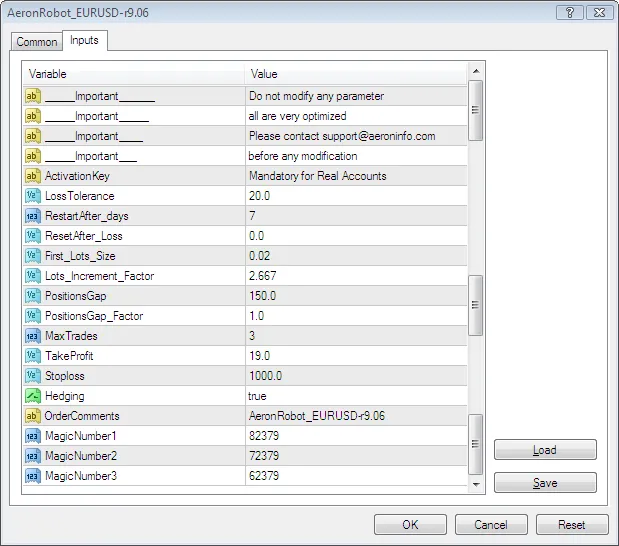Click the icon next to First_Lots_Size
Image resolution: width=619 pixels, height=546 pixels.
pos(33,256)
